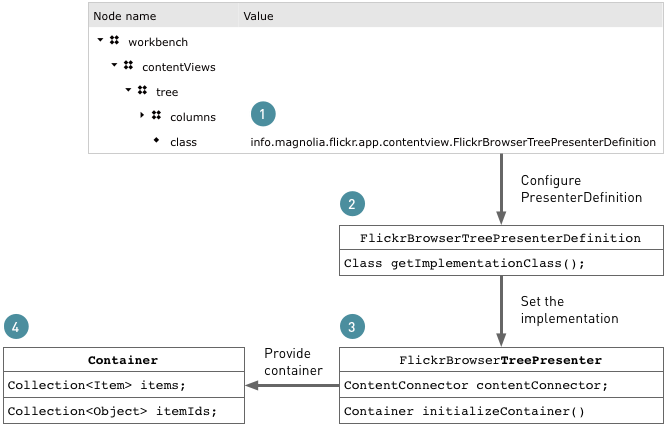Click the FlickrBrowserTreePresenterDefinition box title

click(x=501, y=239)
